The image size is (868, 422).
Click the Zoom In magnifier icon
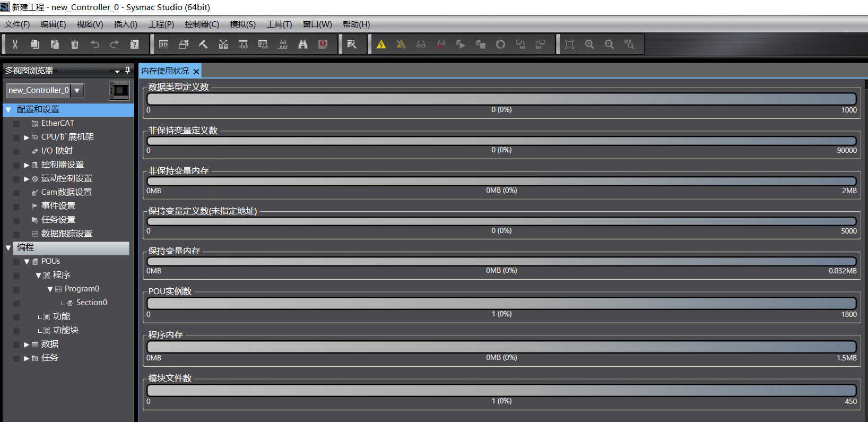tap(589, 45)
